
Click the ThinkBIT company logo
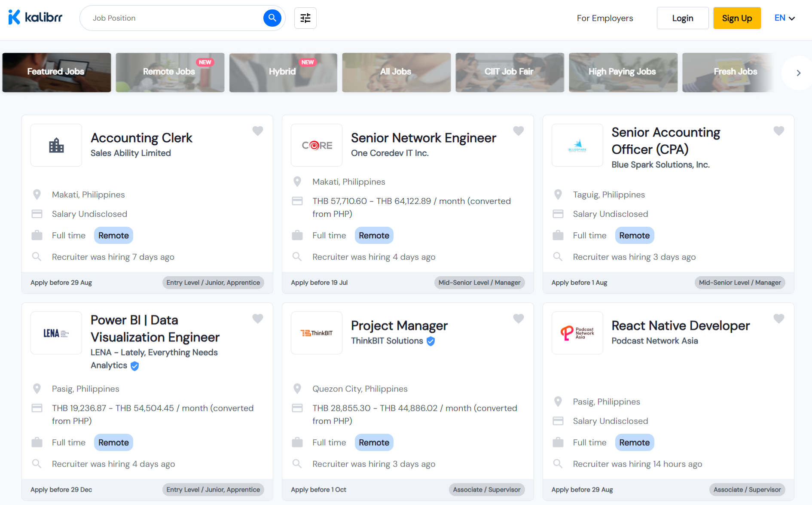[x=317, y=333]
